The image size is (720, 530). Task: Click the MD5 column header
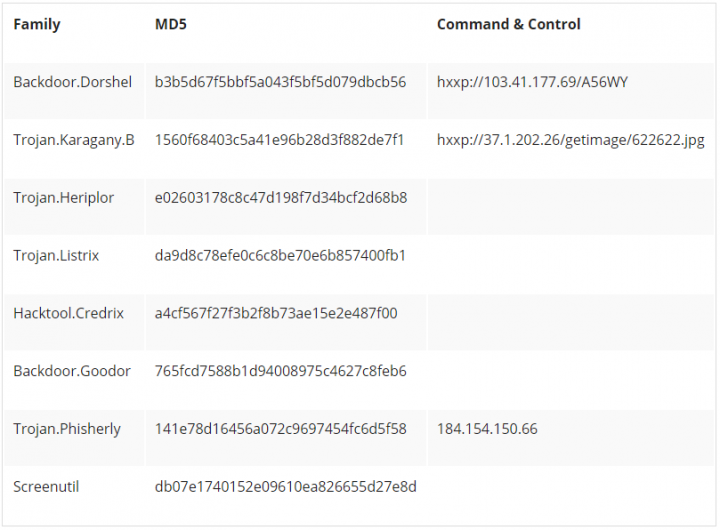[171, 24]
